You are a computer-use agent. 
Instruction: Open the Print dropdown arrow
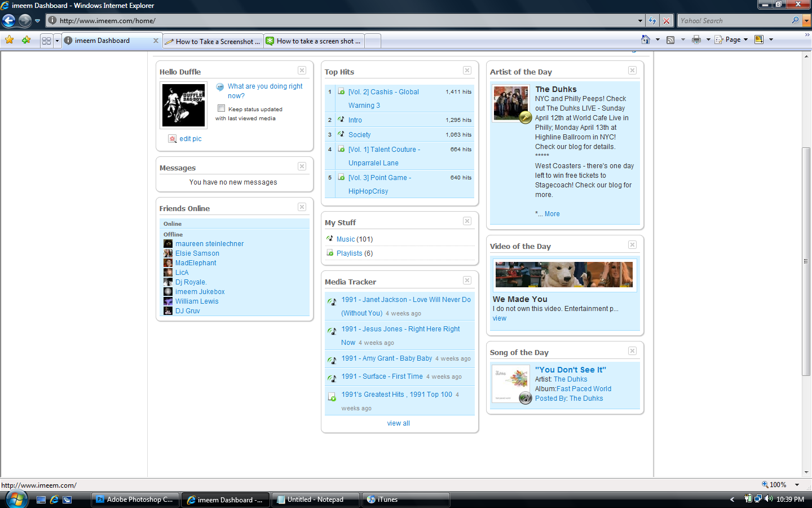click(x=708, y=40)
